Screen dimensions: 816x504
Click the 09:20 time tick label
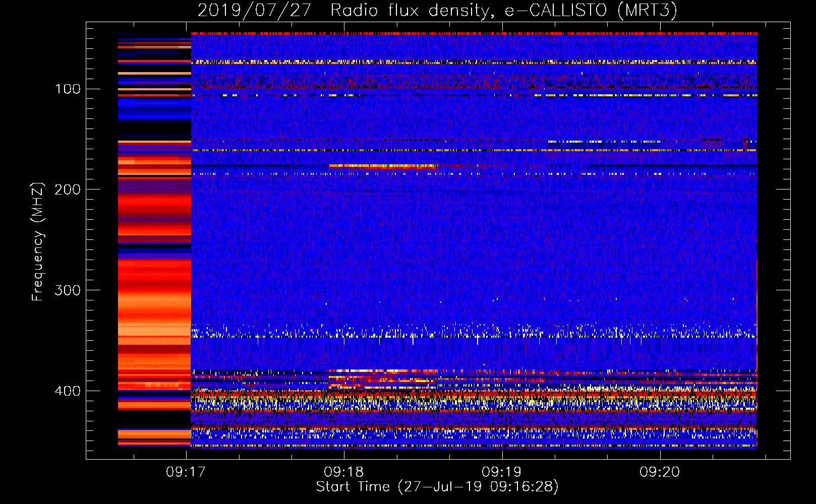(x=660, y=472)
